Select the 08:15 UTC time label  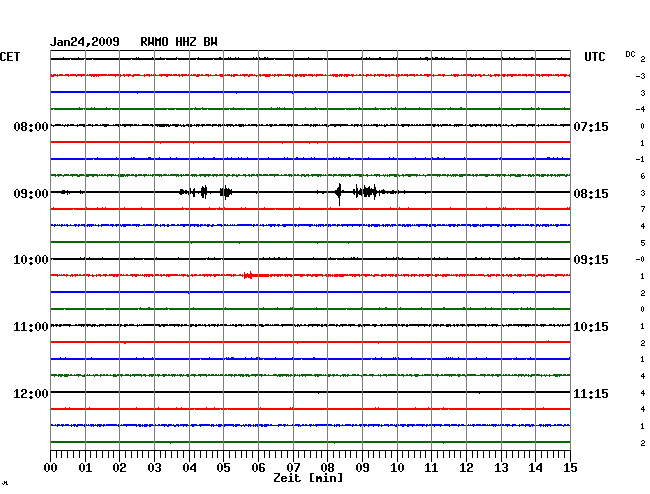pos(591,194)
